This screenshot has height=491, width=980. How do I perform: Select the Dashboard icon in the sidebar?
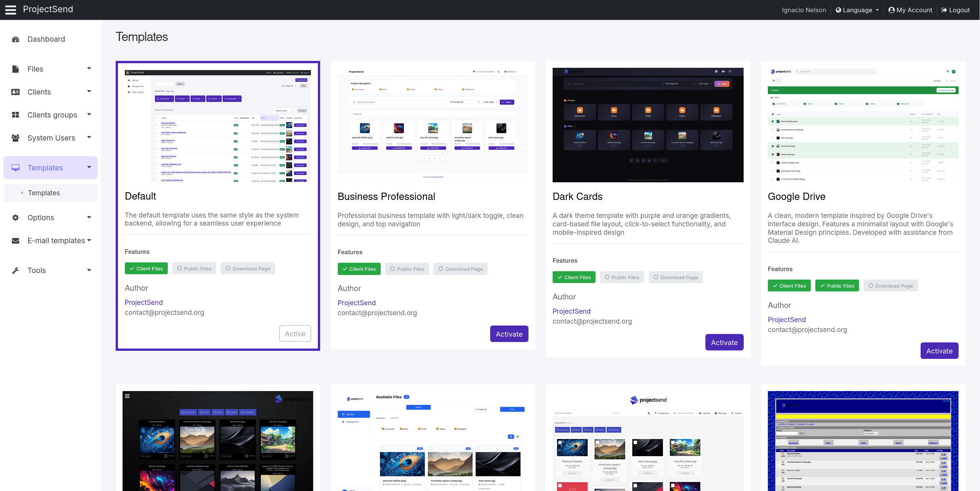point(15,39)
